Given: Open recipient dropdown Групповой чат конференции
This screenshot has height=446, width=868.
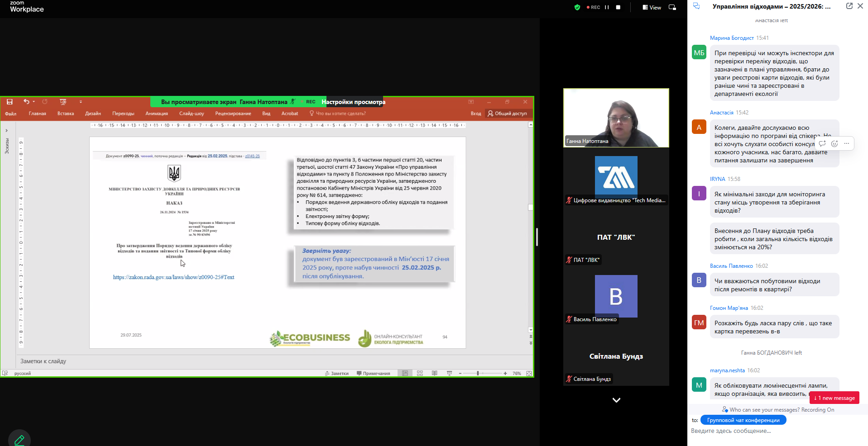Looking at the screenshot, I should 743,420.
